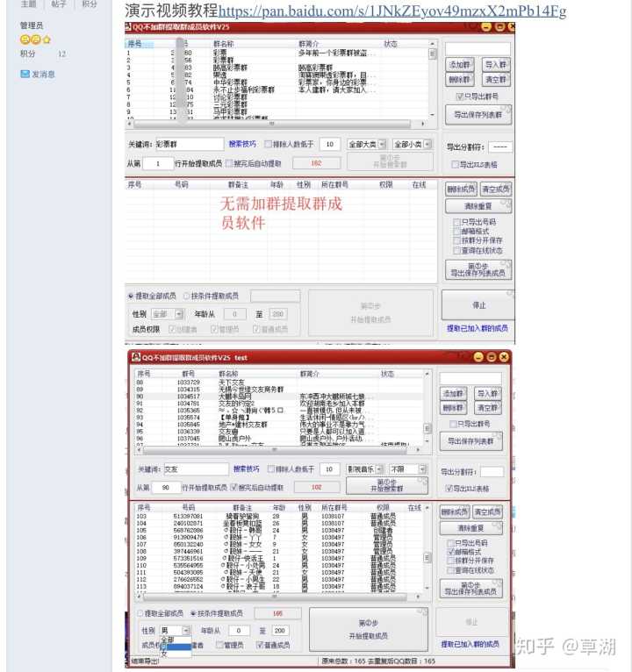Click the 从第 row field showing 90
This screenshot has height=672, width=632.
[x=166, y=487]
